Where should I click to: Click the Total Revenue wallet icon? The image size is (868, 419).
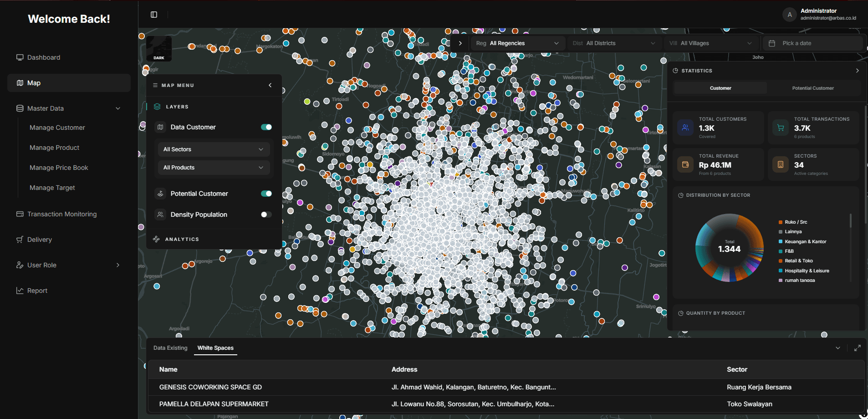(x=685, y=164)
